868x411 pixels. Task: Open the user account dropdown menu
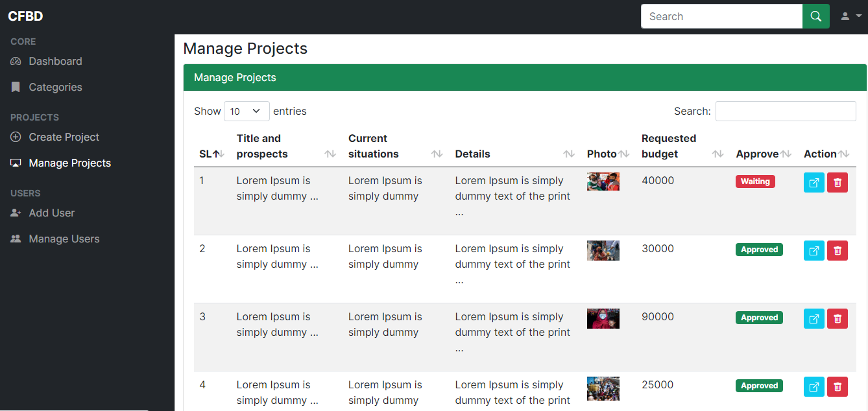pyautogui.click(x=850, y=16)
